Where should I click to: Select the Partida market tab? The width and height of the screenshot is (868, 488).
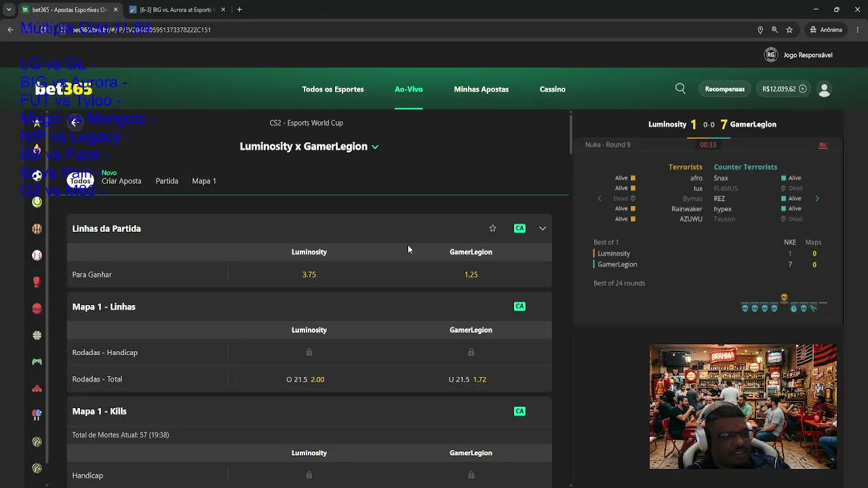(167, 181)
